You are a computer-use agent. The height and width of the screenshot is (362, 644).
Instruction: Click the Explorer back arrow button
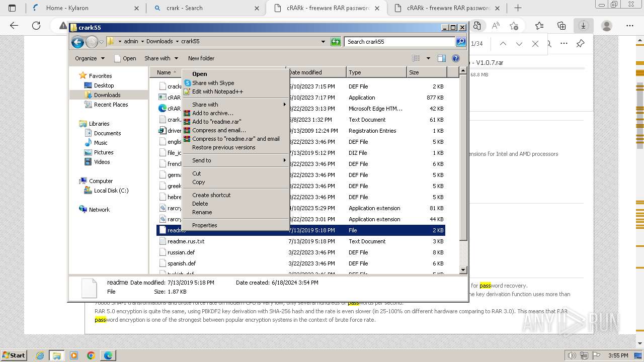pyautogui.click(x=77, y=42)
